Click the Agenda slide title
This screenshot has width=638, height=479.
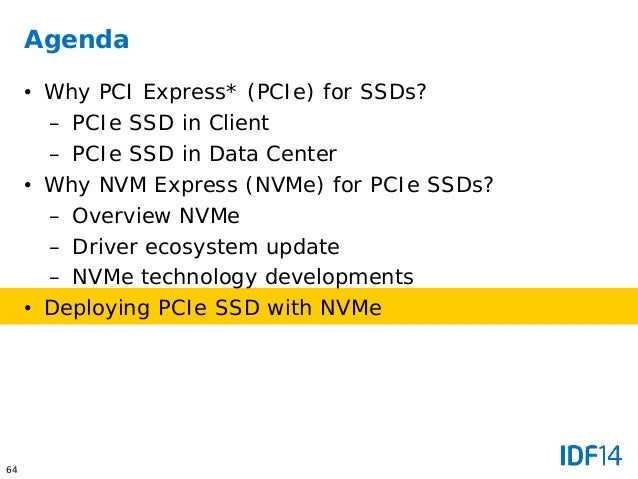point(76,41)
